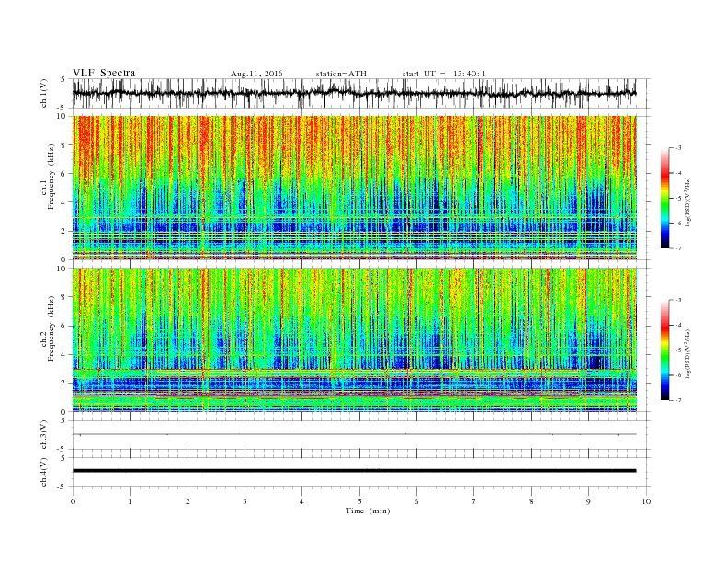
Task: Click the "ch.3(V)" axis label
Action: pyautogui.click(x=44, y=435)
